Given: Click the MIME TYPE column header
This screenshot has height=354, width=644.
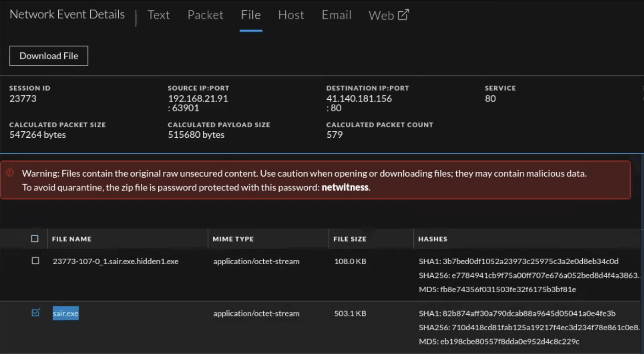Looking at the screenshot, I should coord(233,239).
